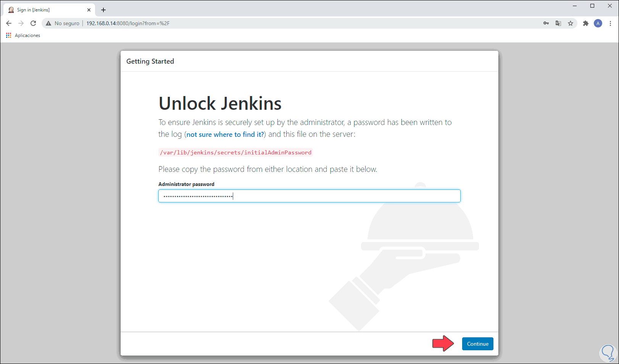The width and height of the screenshot is (619, 364).
Task: Open the translate page icon
Action: pos(558,23)
